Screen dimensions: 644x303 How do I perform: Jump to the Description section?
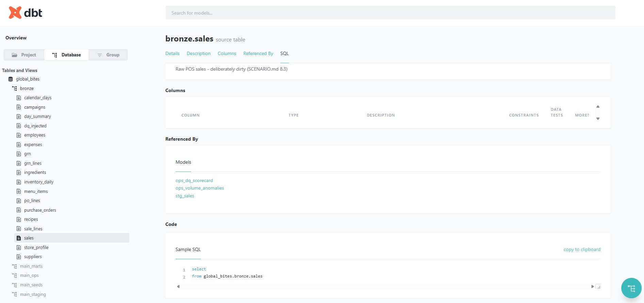pyautogui.click(x=199, y=54)
